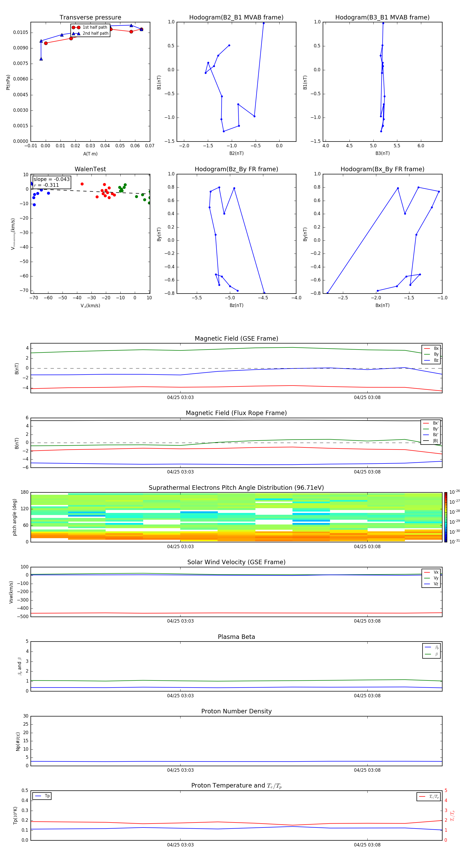This screenshot has height=868, width=473.
Task: Click the "Solar Wind Velocity (GSE Frame)" title
Action: 236,562
